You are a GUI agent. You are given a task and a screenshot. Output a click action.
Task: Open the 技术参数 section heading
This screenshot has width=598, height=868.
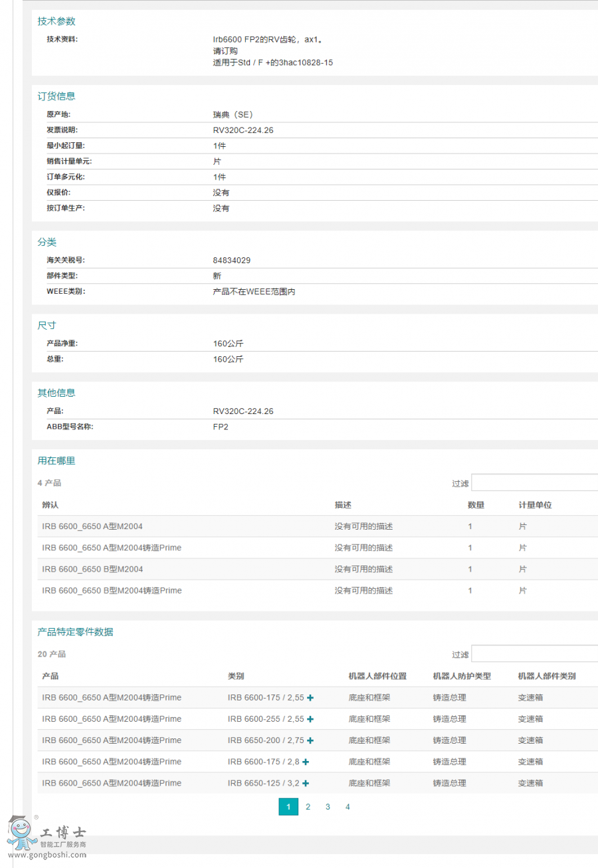tap(56, 21)
